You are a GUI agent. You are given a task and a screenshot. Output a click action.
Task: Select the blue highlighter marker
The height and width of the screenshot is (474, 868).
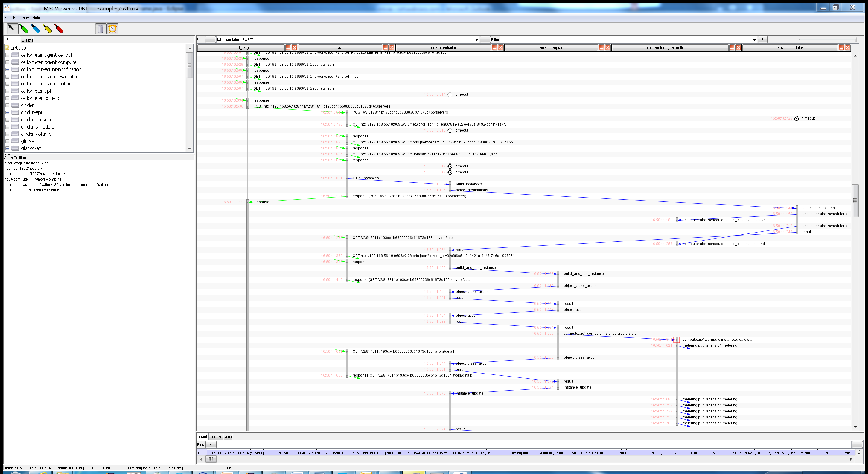tap(35, 29)
